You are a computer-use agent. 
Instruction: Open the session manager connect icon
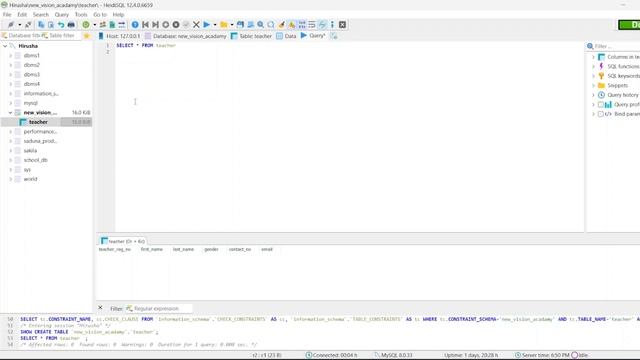pyautogui.click(x=11, y=25)
